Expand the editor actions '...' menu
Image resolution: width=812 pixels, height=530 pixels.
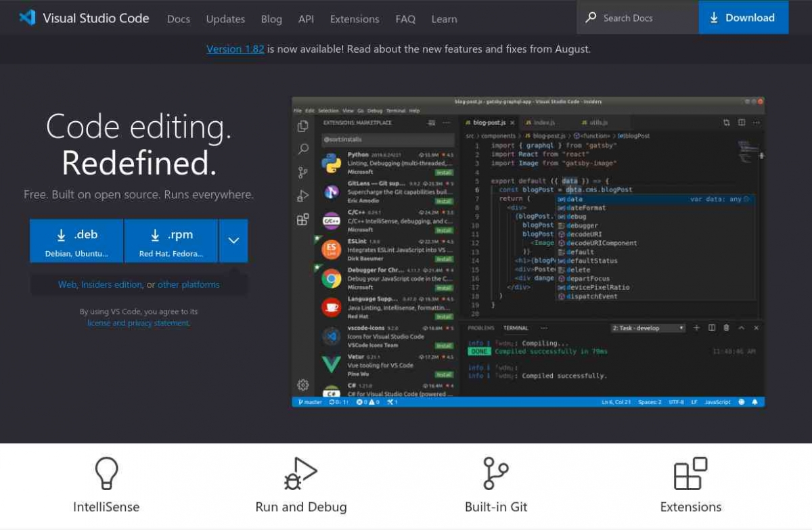click(756, 123)
